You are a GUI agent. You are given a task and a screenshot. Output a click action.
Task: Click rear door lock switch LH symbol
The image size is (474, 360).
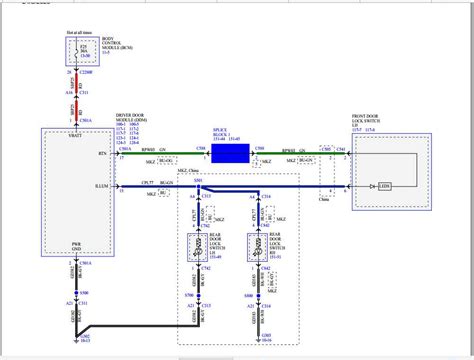point(198,247)
